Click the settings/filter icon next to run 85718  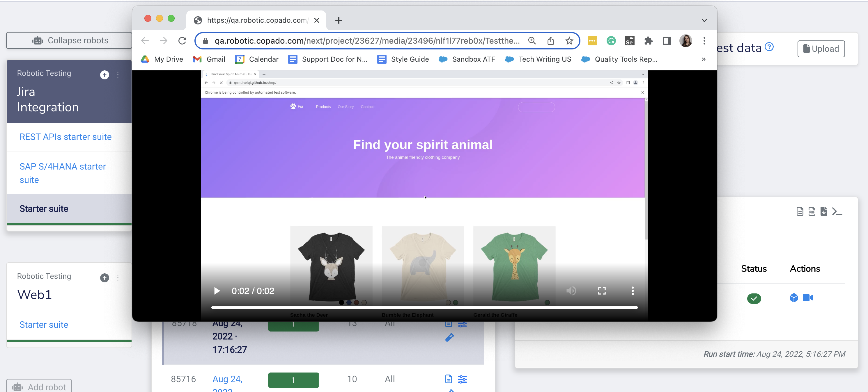click(462, 324)
